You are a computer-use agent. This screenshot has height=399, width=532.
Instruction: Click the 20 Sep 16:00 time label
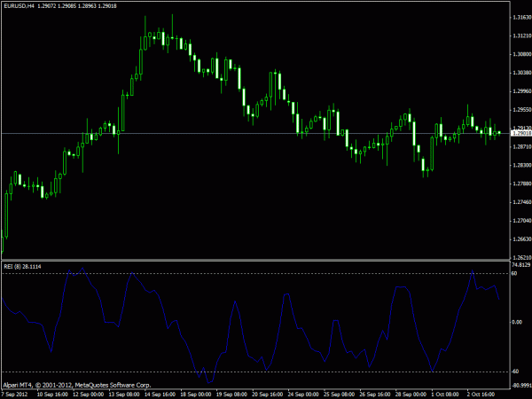(268, 395)
